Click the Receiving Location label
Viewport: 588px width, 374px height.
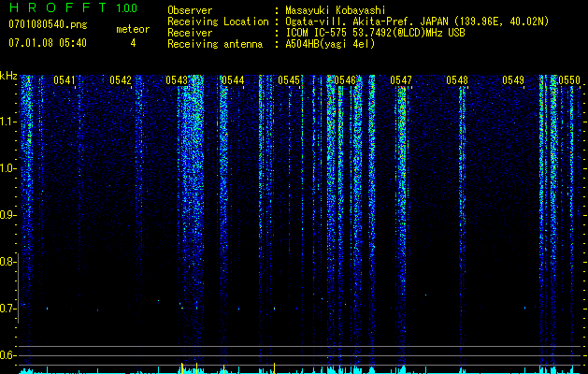(218, 22)
